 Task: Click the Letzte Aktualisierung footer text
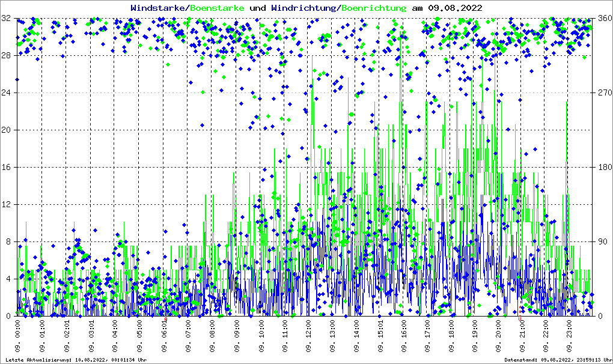(75, 360)
